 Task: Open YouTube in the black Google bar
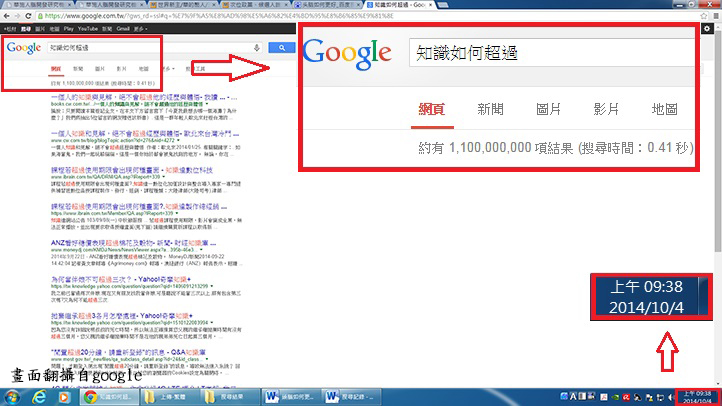click(87, 29)
